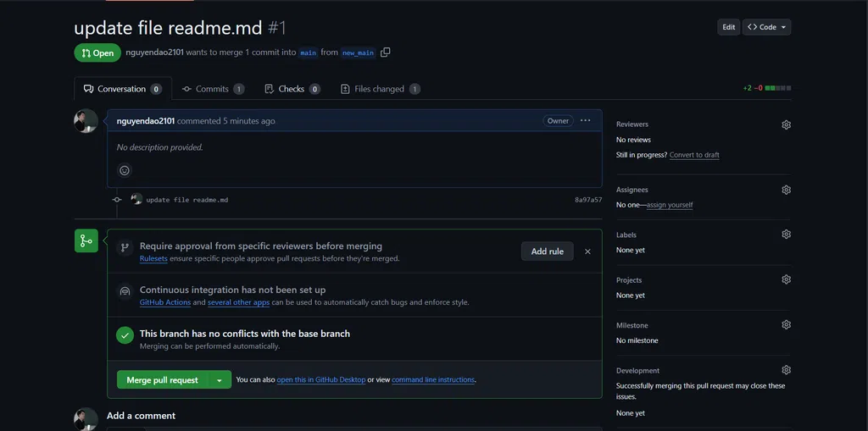Click the diff stat bar +2 −0
868x431 pixels.
click(x=766, y=88)
